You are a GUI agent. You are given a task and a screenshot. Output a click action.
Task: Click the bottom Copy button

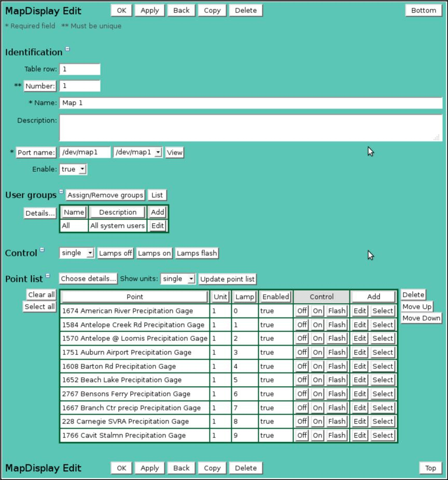click(212, 468)
